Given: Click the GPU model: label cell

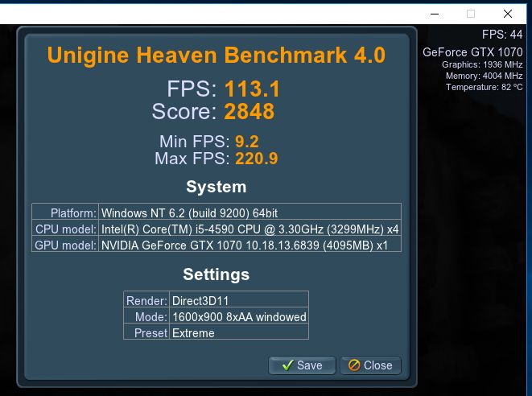Looking at the screenshot, I should (x=65, y=245).
